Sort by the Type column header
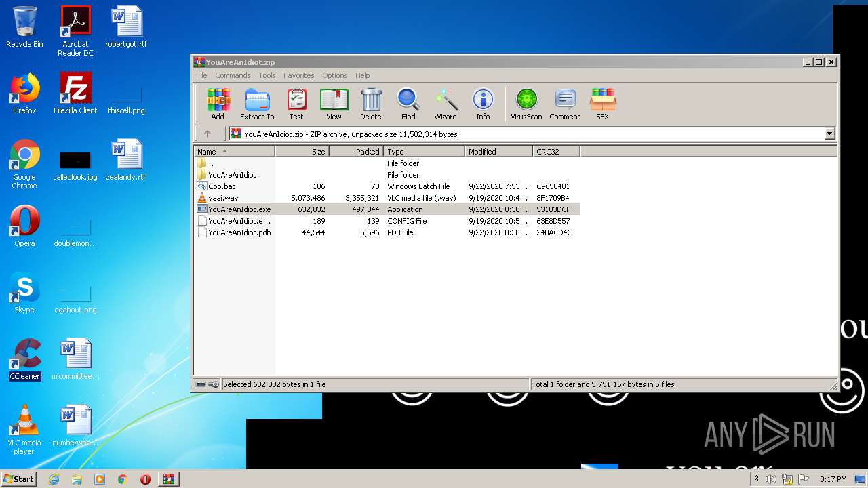 click(x=425, y=152)
